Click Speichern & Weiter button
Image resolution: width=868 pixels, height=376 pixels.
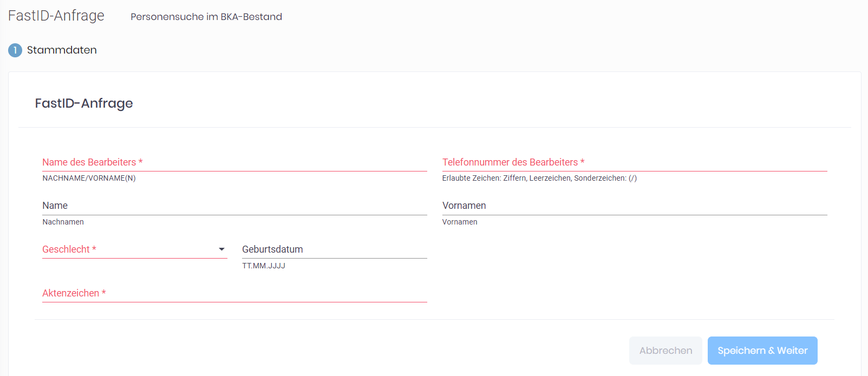[x=762, y=351]
